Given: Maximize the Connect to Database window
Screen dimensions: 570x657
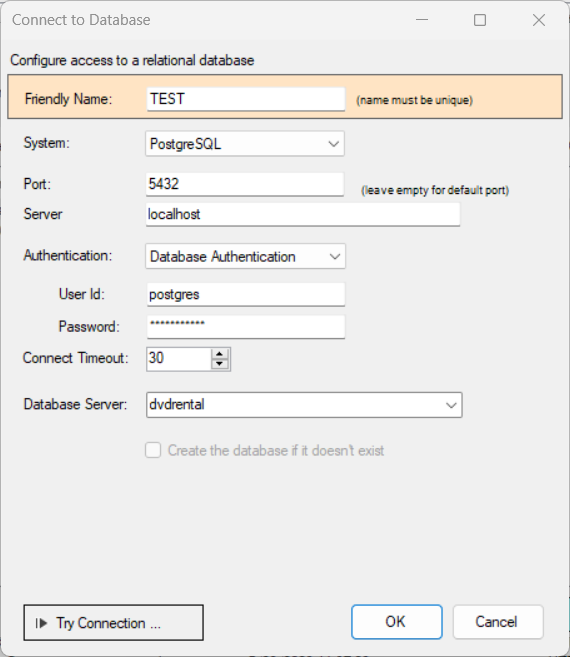Looking at the screenshot, I should click(x=480, y=20).
